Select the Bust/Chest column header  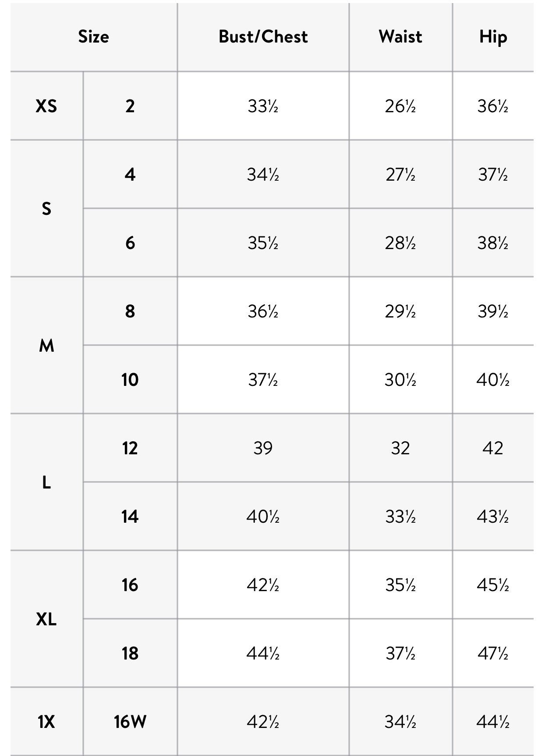tap(263, 37)
